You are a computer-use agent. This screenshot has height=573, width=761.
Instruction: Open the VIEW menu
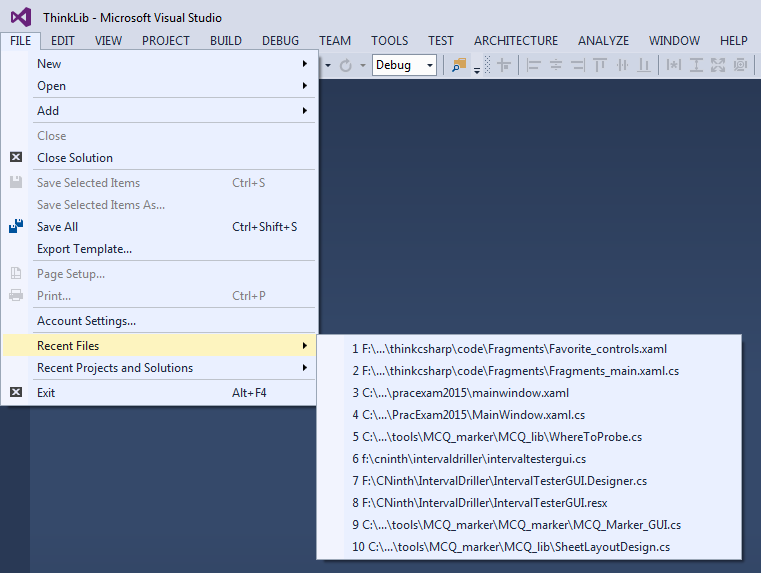[x=108, y=41]
